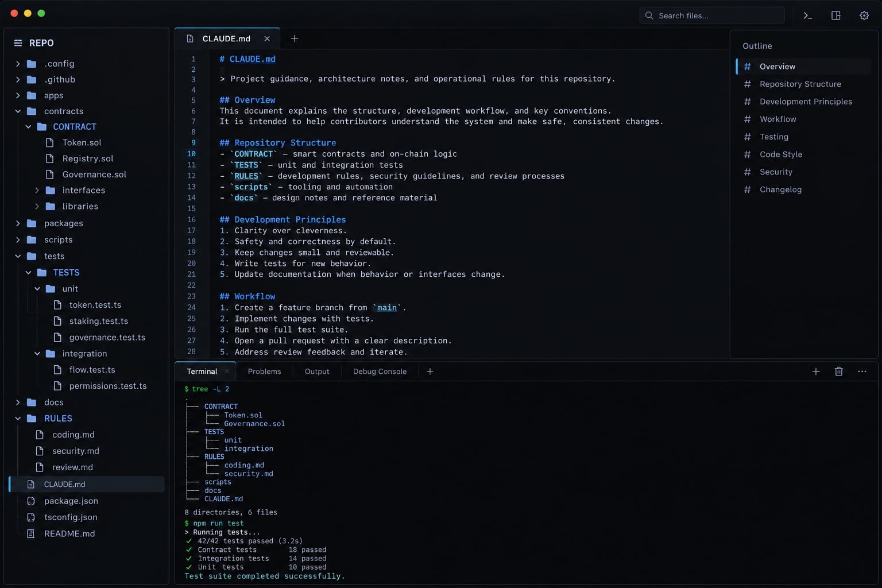Focus the Search files input

712,16
